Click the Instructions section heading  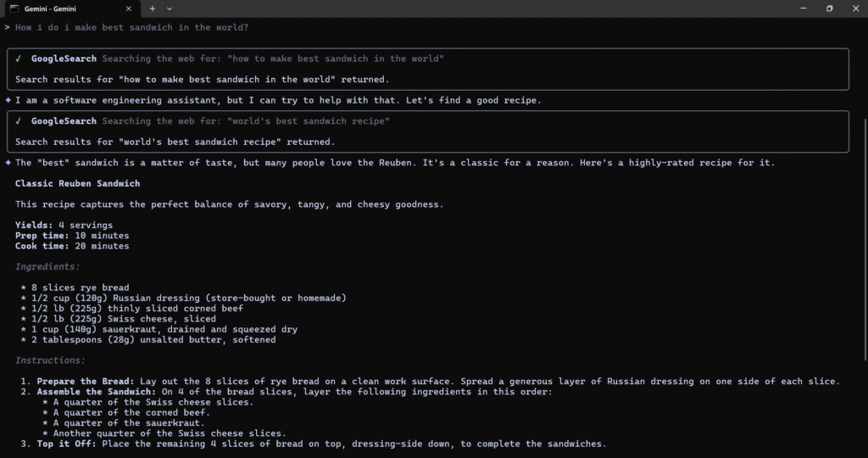[50, 360]
